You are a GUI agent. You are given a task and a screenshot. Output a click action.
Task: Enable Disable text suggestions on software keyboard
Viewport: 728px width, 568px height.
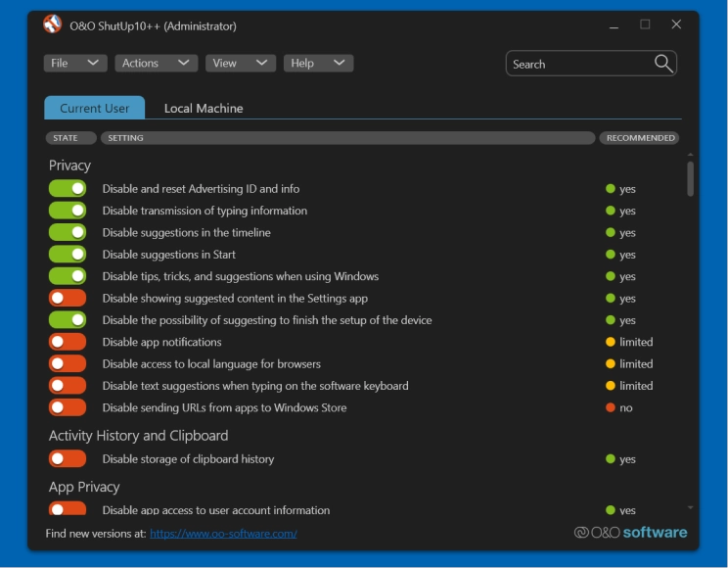click(68, 386)
